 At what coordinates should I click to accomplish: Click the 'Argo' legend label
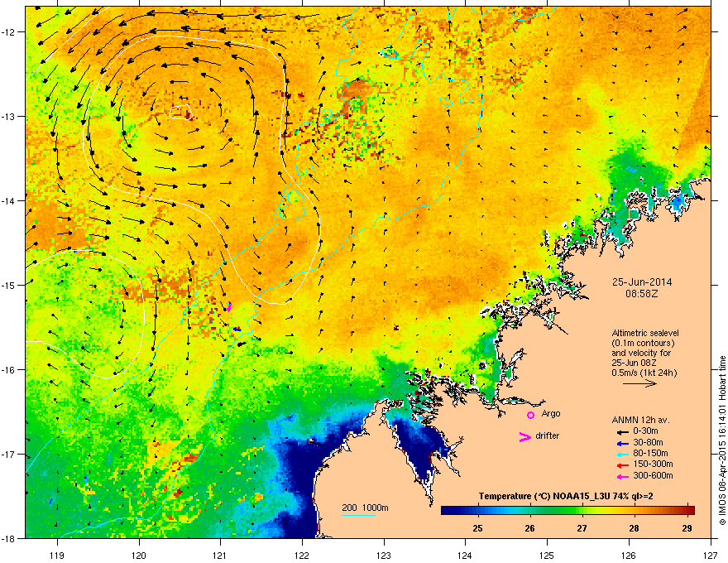pyautogui.click(x=551, y=414)
